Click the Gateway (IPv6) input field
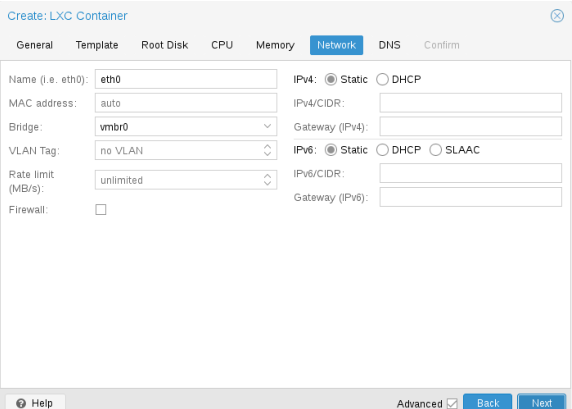This screenshot has width=572, height=409. [x=471, y=197]
